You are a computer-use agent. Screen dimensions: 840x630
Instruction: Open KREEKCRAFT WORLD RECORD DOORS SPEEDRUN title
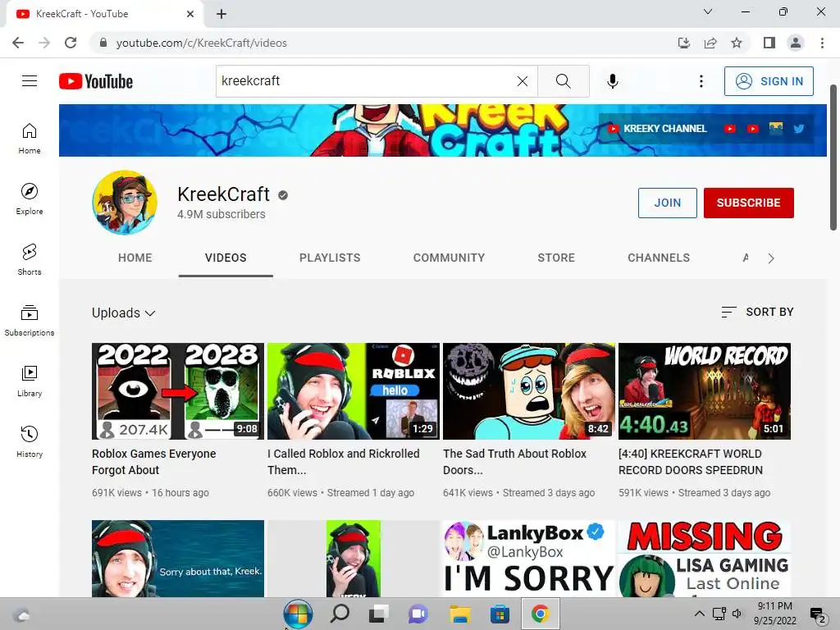691,462
